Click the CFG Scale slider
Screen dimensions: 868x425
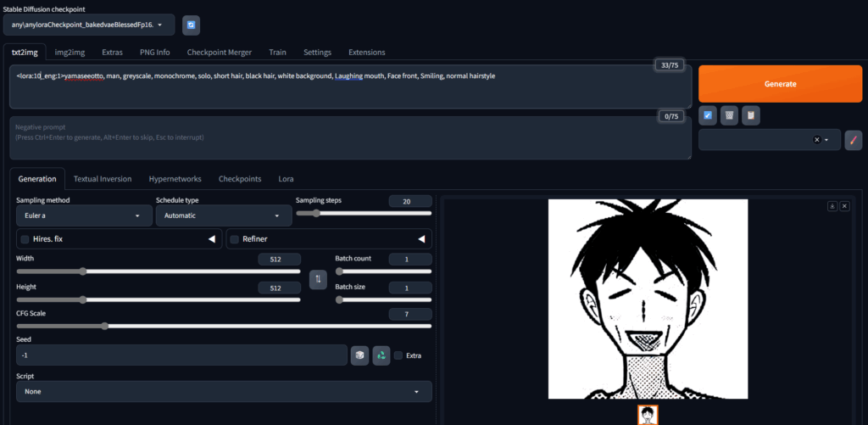tap(224, 326)
